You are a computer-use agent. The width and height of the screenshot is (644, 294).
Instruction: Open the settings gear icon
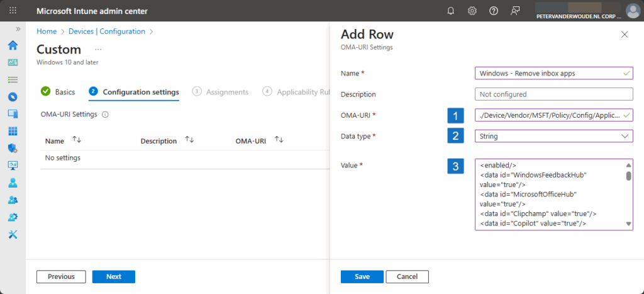click(x=472, y=11)
